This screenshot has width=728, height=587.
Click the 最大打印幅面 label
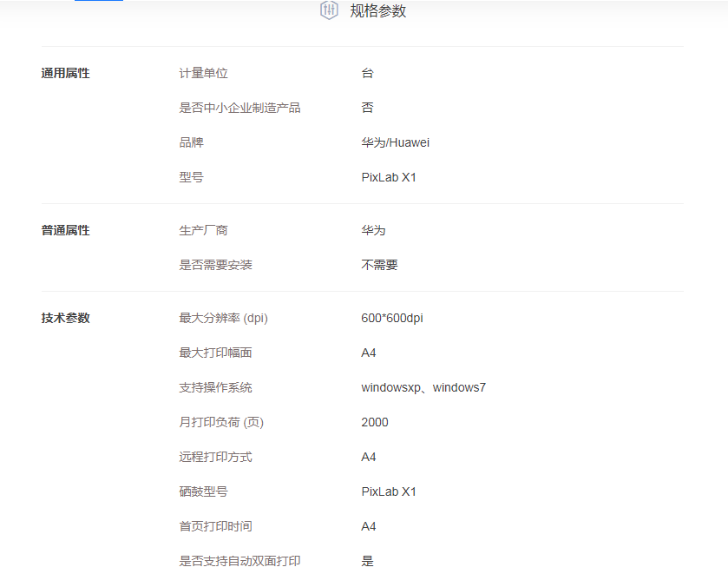click(215, 353)
